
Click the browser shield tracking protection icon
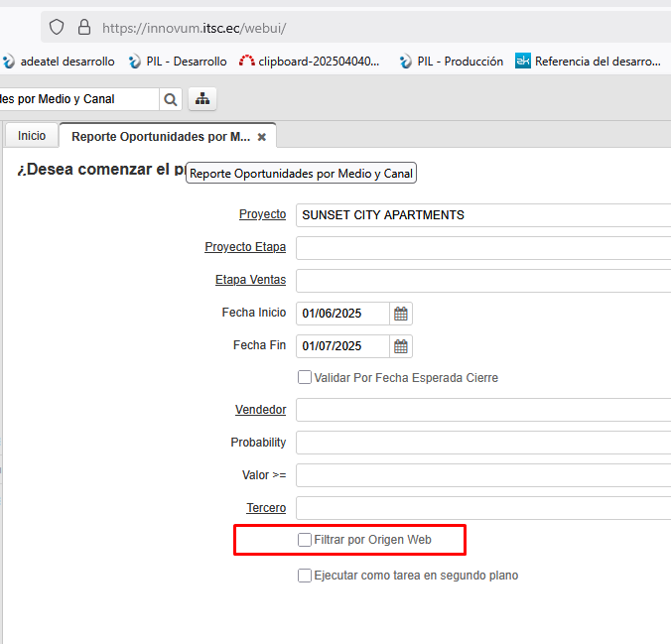57,27
